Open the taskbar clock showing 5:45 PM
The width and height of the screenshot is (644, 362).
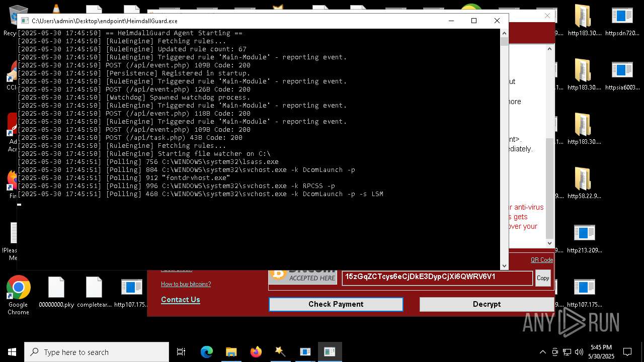point(601,352)
